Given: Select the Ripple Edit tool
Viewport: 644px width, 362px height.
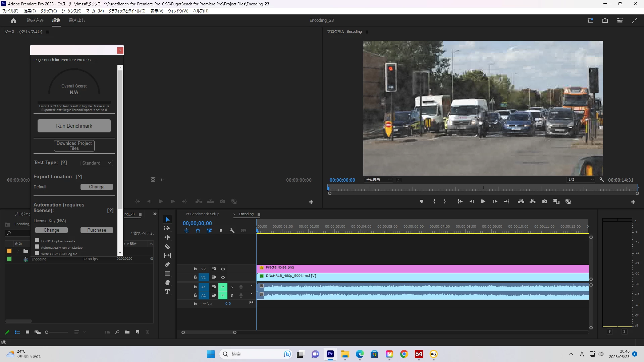Looking at the screenshot, I should click(167, 237).
